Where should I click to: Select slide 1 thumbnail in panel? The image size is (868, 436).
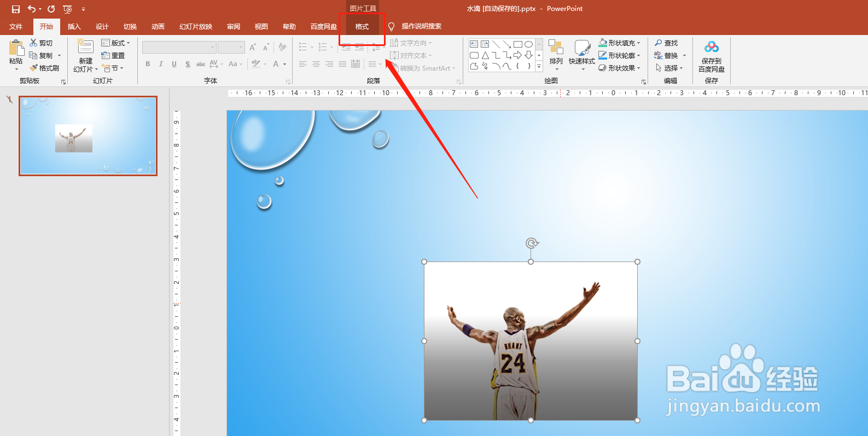coord(88,136)
